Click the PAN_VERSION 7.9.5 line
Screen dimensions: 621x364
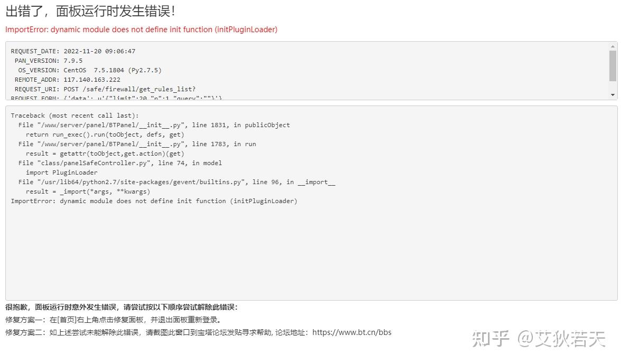pyautogui.click(x=49, y=61)
